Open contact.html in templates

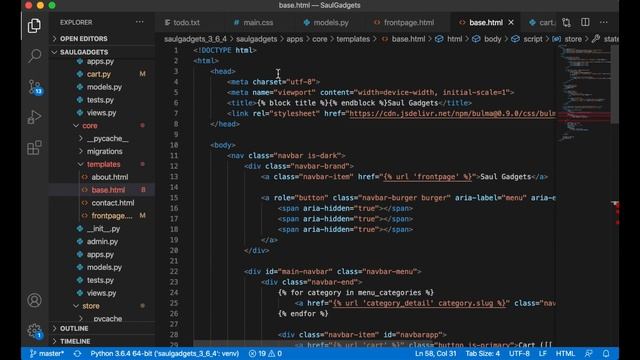[x=113, y=203]
